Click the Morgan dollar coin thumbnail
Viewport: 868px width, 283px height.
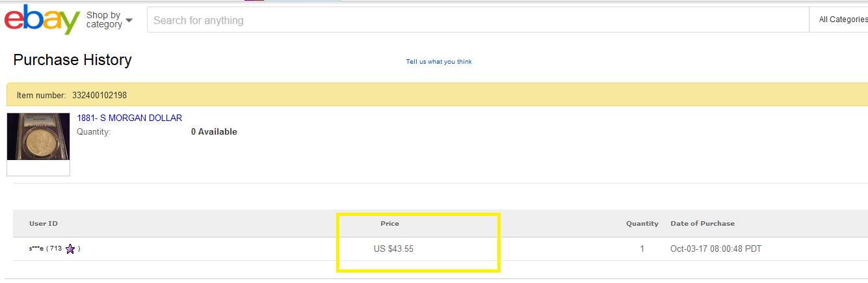[38, 137]
